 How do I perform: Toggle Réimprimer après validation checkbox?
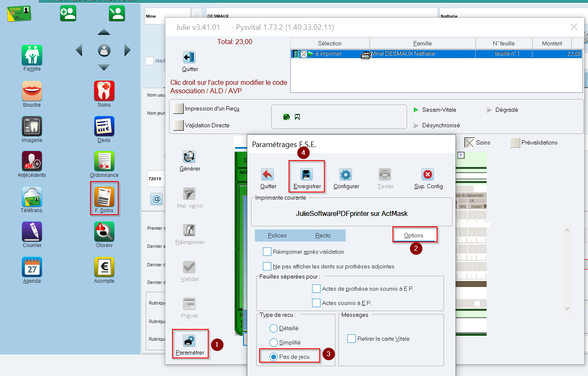click(x=267, y=252)
